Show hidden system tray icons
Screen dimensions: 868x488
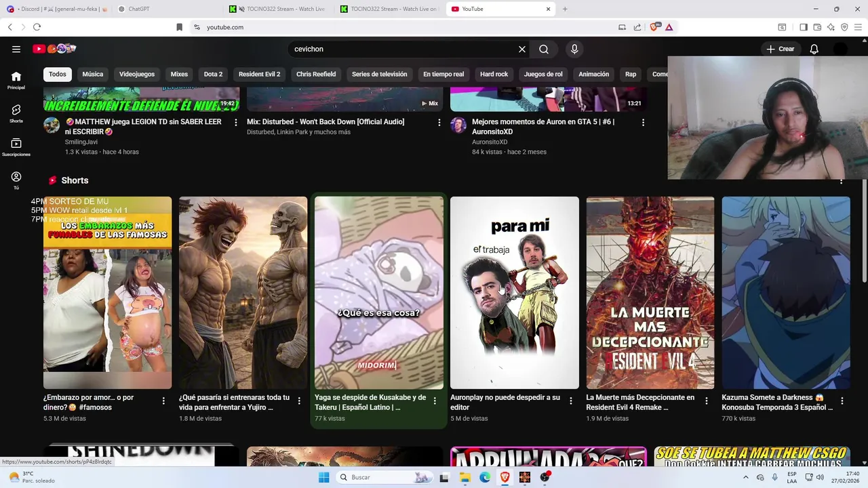747,477
